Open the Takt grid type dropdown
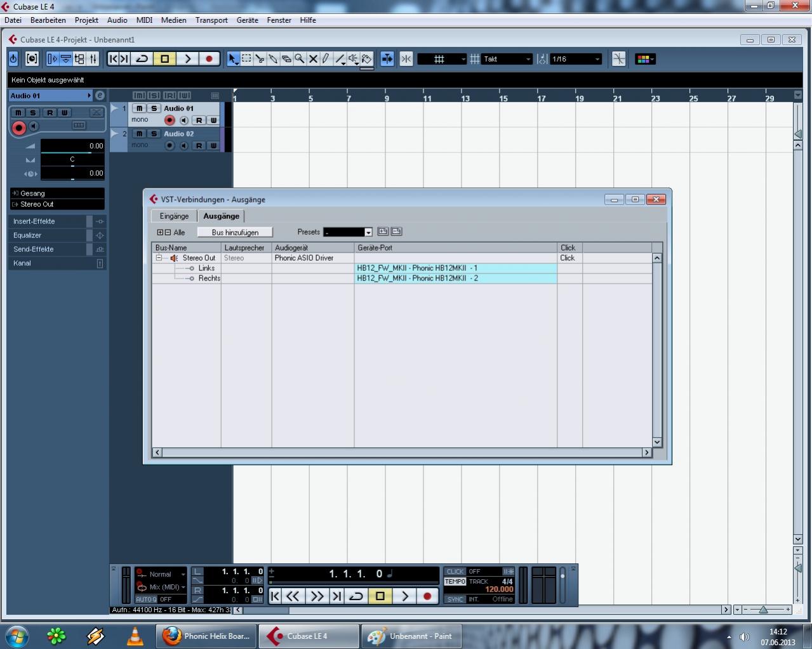Image resolution: width=812 pixels, height=649 pixels. 506,59
